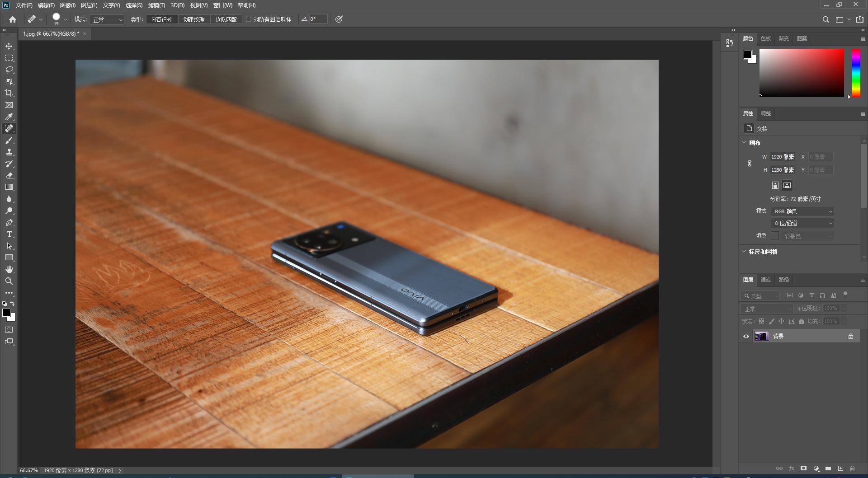This screenshot has width=868, height=478.
Task: Click the Home icon in options bar
Action: tap(13, 19)
